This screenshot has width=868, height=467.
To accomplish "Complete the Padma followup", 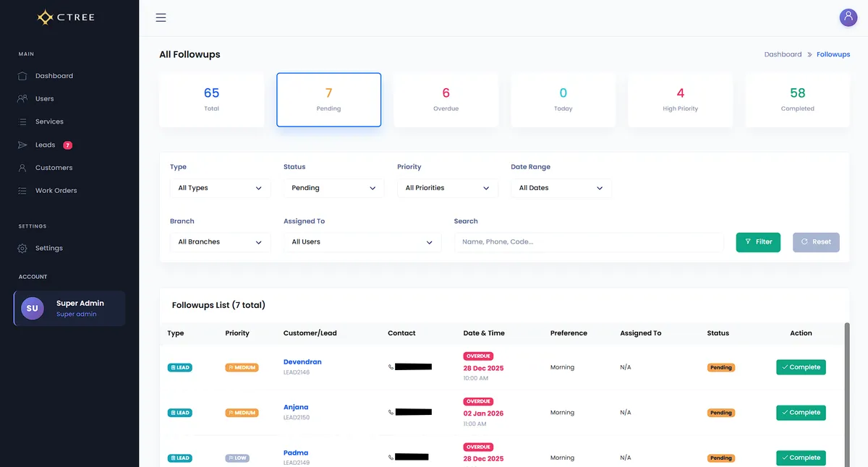I will [801, 458].
